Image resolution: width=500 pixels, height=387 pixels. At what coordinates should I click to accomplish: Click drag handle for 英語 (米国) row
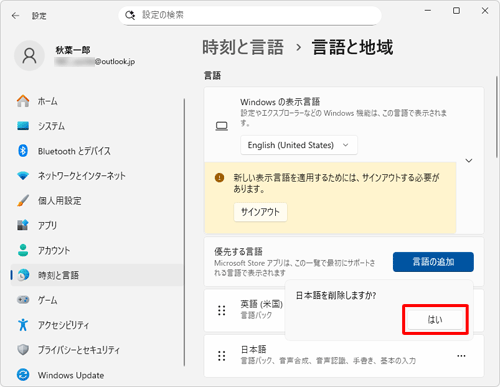click(x=222, y=310)
